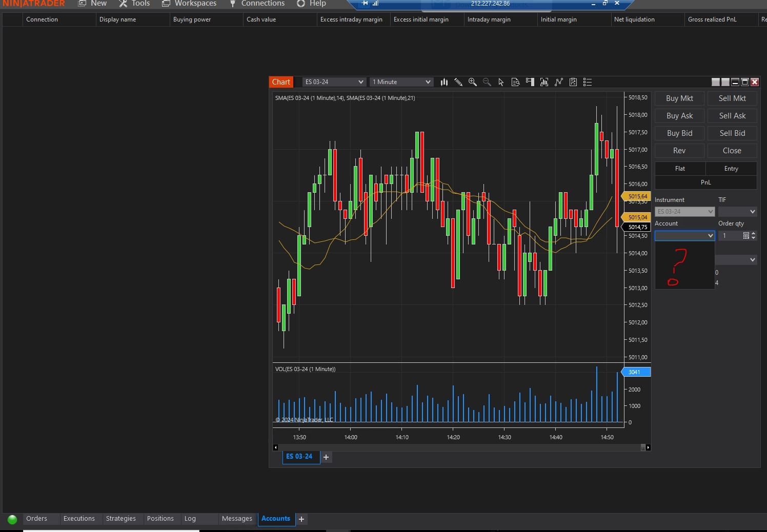Open the Data Series icon
Screen dimensions: 767x532
[x=544, y=82]
